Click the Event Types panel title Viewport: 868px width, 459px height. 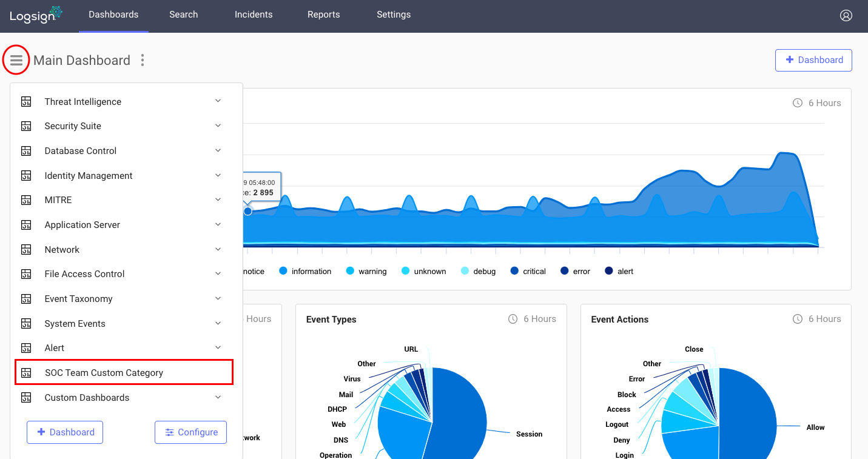(331, 319)
